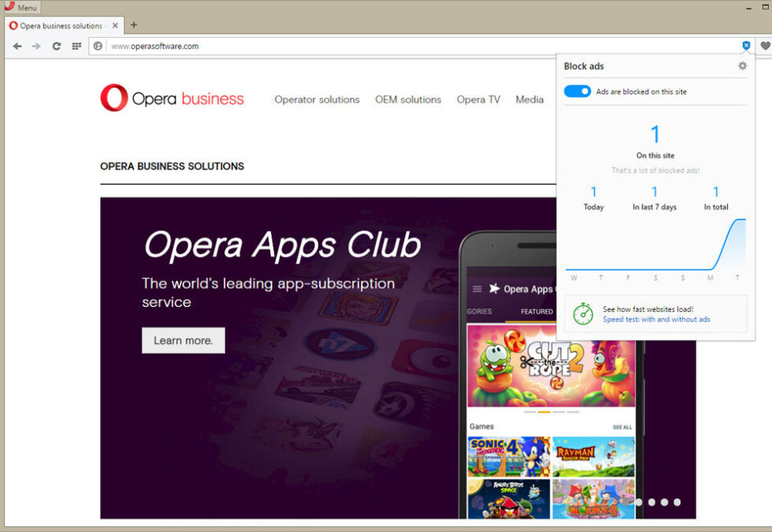
Task: Open the OEM solutions menu
Action: (x=408, y=100)
